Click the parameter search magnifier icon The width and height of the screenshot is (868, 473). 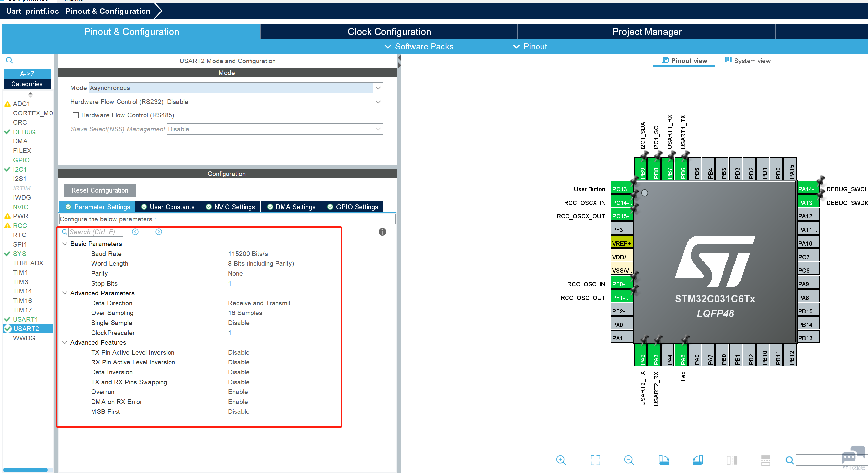tap(65, 232)
